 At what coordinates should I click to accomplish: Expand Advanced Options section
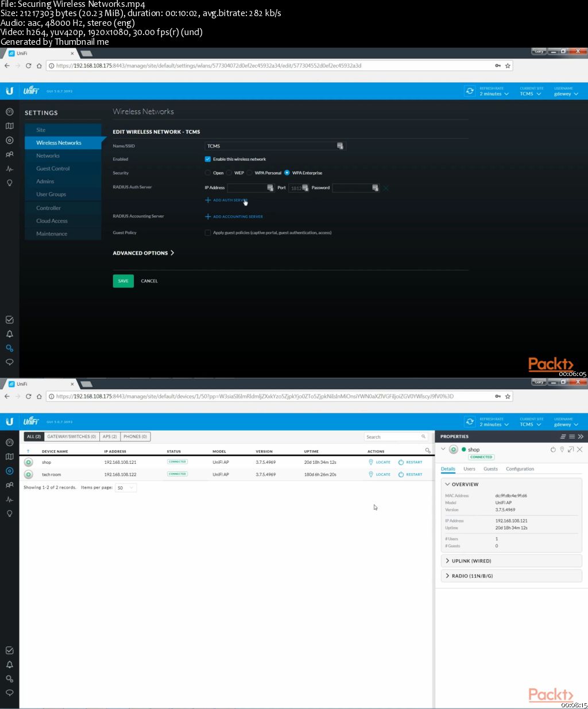click(x=144, y=253)
